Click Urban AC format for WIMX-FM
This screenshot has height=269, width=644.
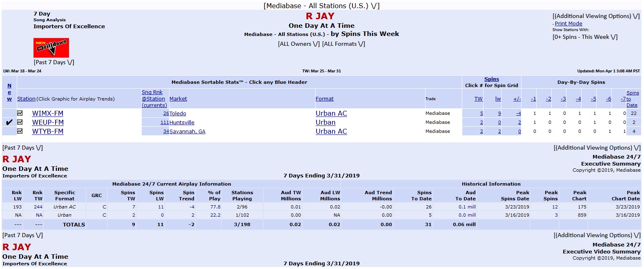pyautogui.click(x=331, y=113)
